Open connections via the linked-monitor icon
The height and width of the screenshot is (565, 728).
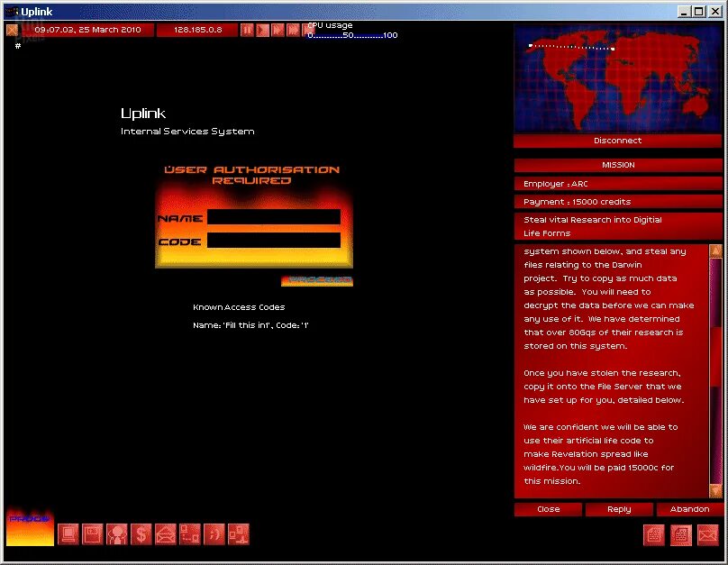coord(189,533)
